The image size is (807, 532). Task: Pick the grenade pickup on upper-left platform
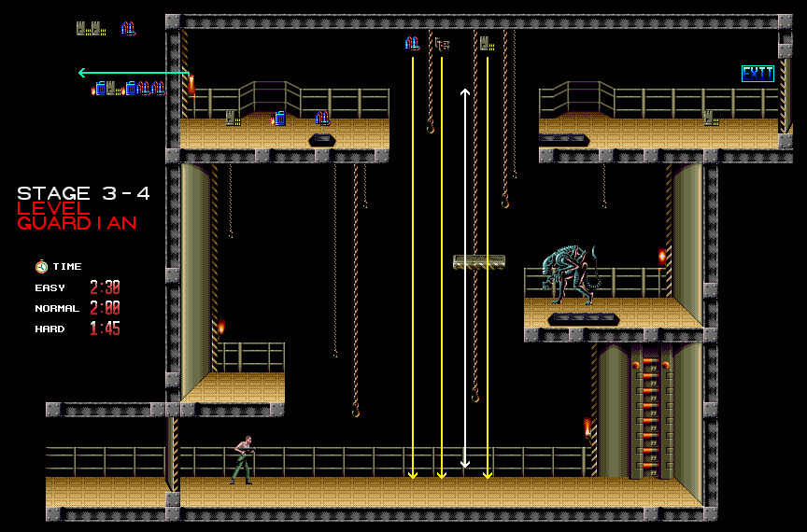click(x=322, y=119)
